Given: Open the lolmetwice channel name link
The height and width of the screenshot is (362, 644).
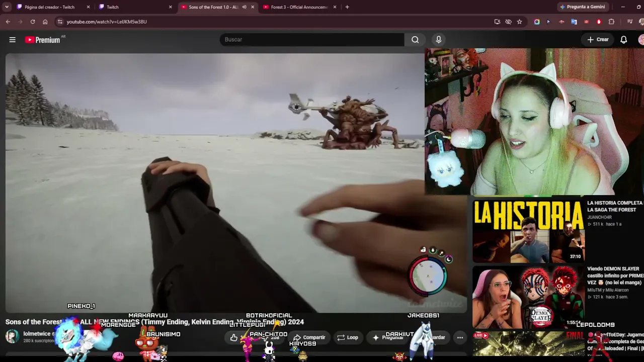Looking at the screenshot, I should [37, 334].
